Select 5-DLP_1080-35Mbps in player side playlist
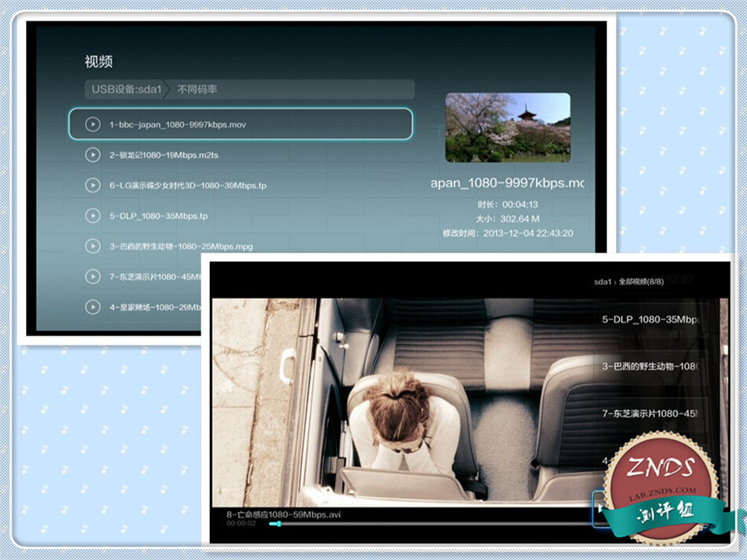 point(649,320)
